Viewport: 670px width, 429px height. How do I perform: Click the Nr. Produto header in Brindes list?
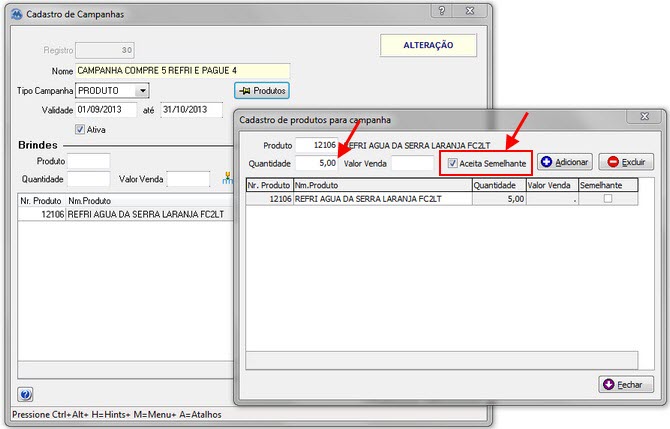pyautogui.click(x=41, y=200)
